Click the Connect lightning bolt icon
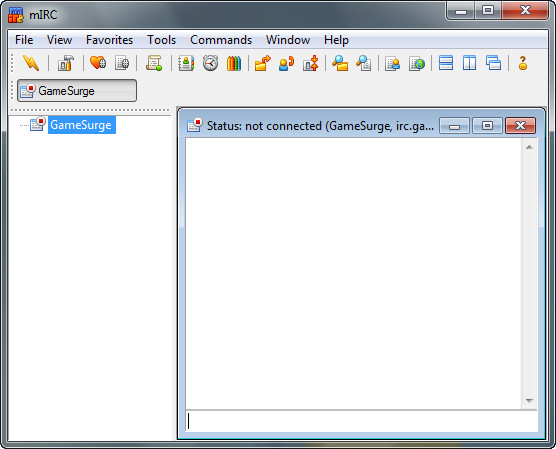Viewport: 556px width, 449px height. (31, 63)
